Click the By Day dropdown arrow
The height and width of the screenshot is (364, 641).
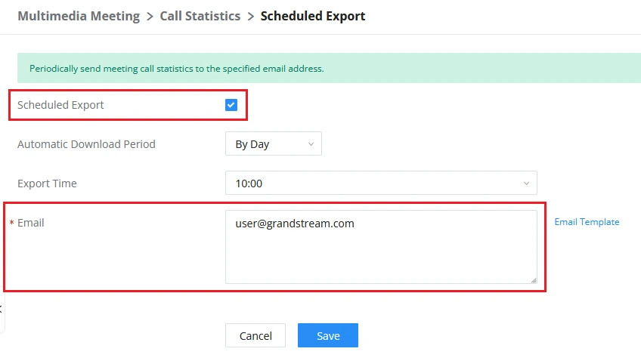click(x=311, y=144)
